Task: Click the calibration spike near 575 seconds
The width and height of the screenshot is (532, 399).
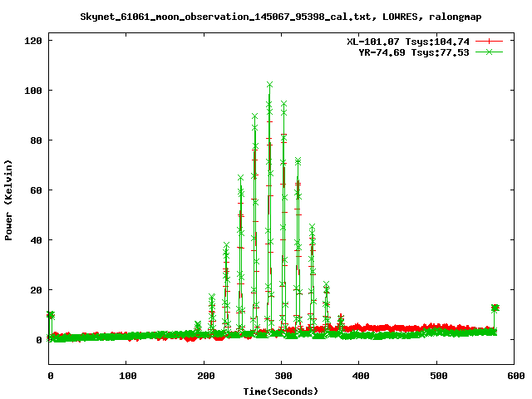Action: [495, 308]
